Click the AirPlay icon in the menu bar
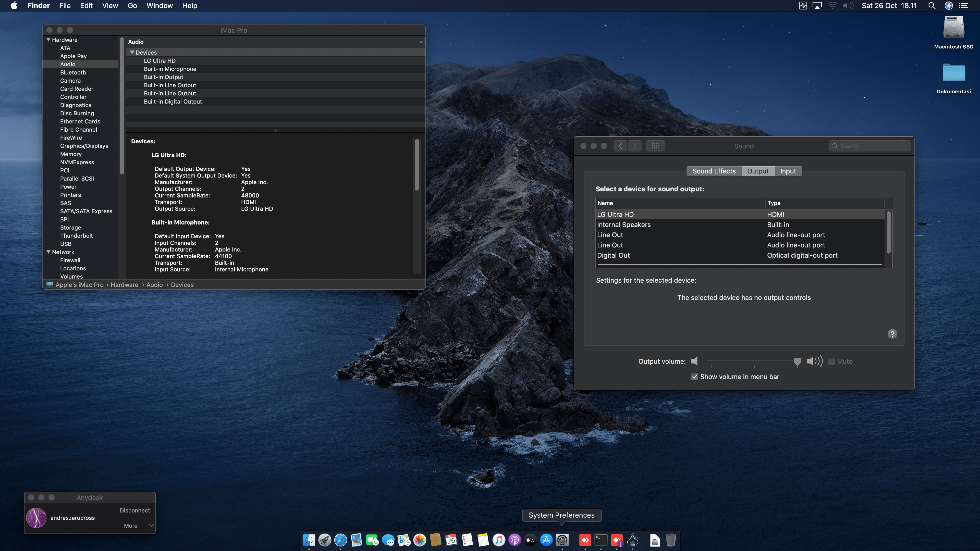 click(817, 6)
